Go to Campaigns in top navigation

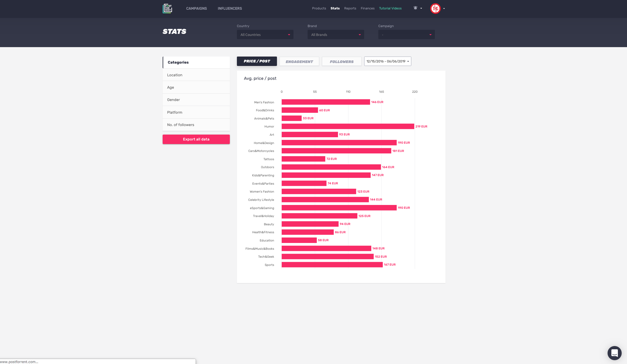pos(197,9)
